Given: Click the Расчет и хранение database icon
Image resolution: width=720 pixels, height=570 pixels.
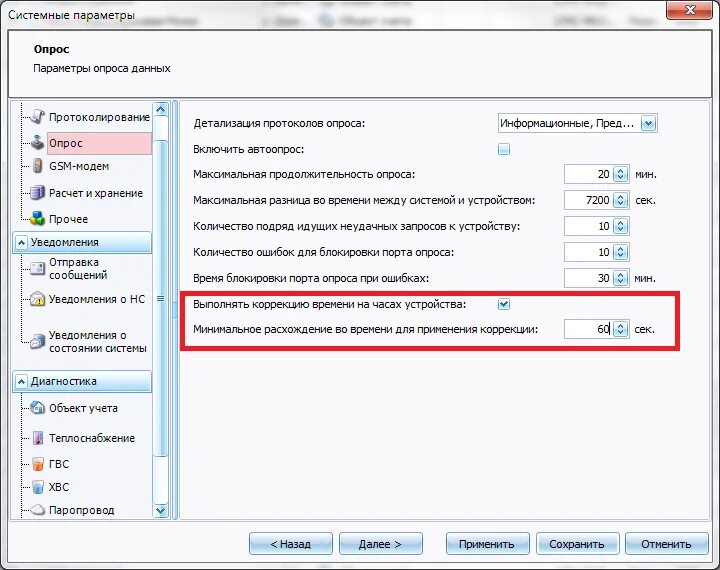Looking at the screenshot, I should (x=38, y=193).
